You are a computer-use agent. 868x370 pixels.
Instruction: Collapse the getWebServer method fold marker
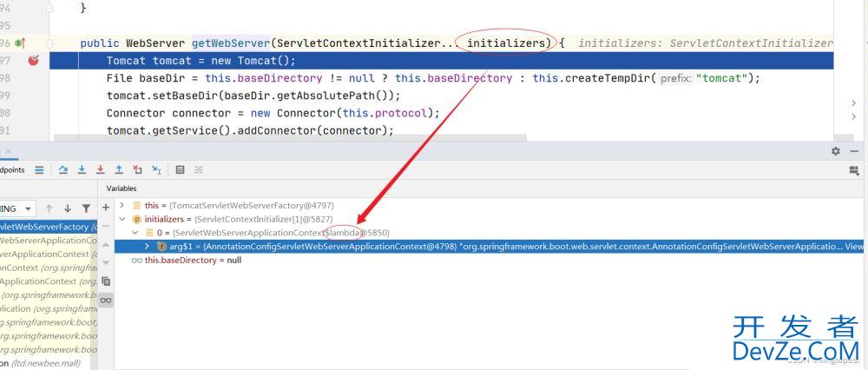49,43
